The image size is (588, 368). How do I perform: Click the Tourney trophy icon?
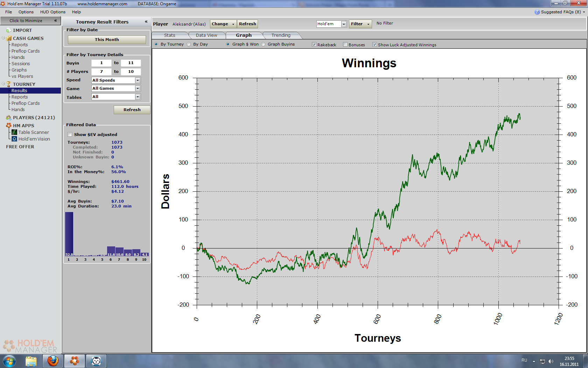[9, 84]
